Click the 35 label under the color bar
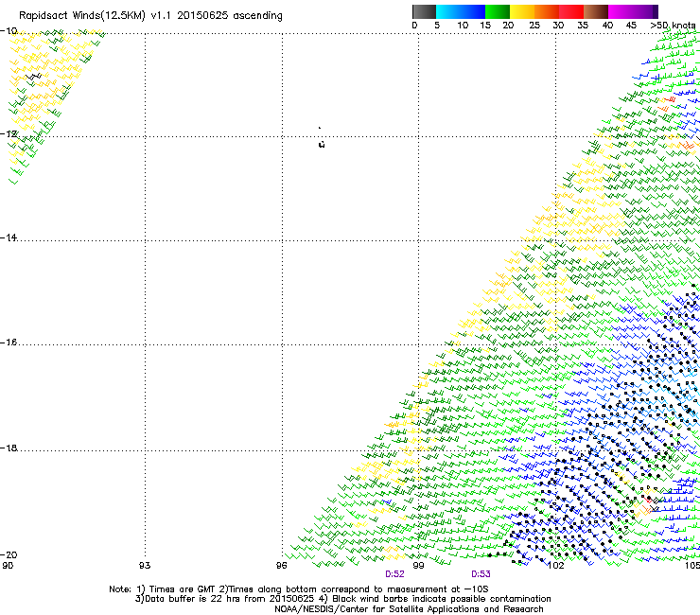700x615 pixels. [583, 26]
